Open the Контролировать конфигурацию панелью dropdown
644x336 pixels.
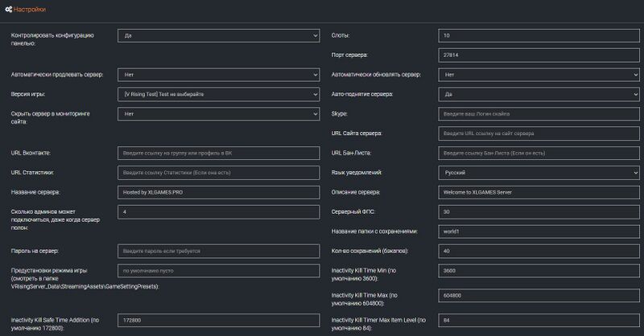point(219,35)
